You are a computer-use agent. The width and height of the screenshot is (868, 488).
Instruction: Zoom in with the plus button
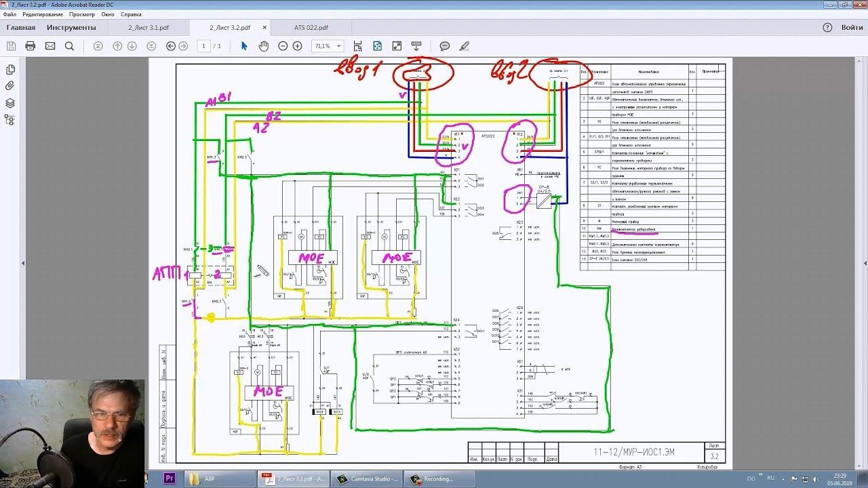297,46
